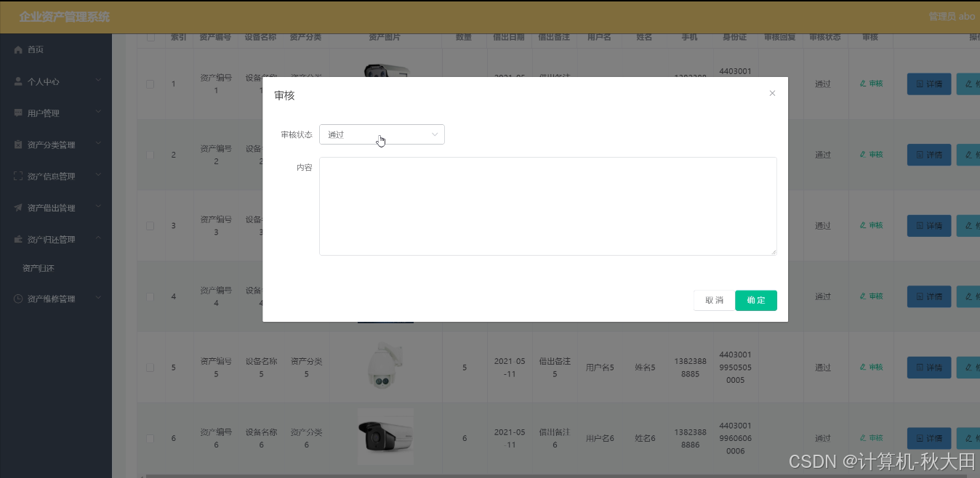Expand 用户管理 sidebar menu

(x=56, y=113)
